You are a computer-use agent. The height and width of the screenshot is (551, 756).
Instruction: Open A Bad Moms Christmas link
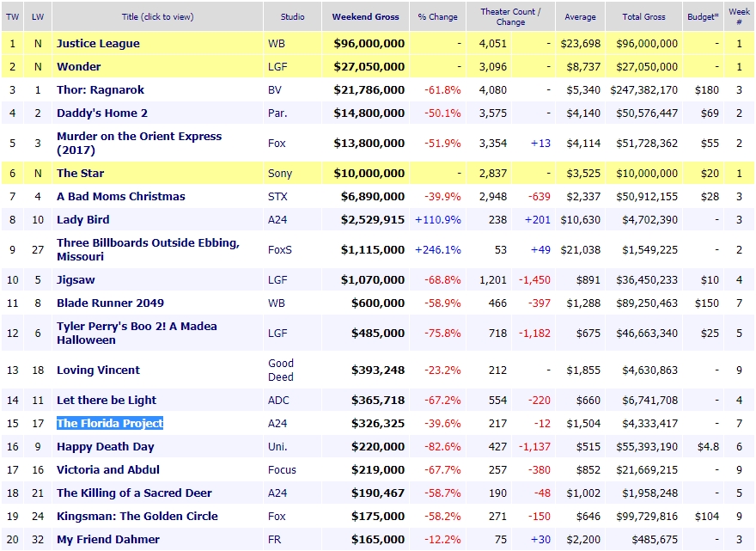(x=121, y=196)
